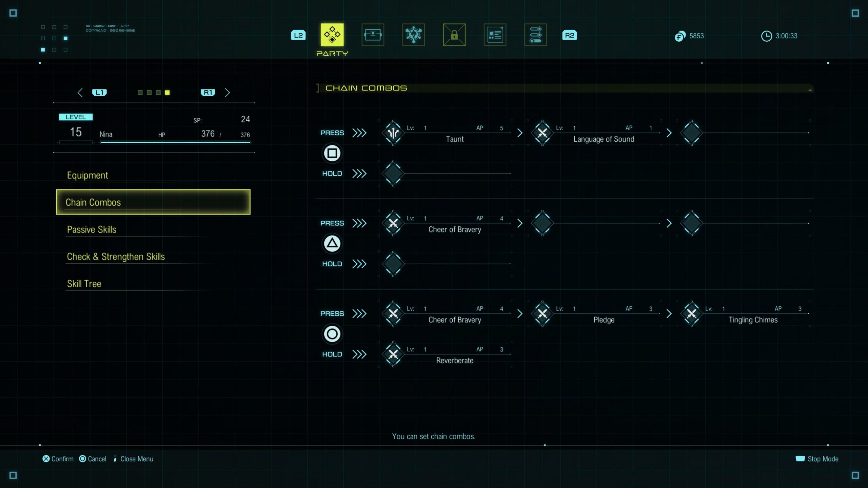Viewport: 868px width, 488px height.
Task: Select Cheer of Bravery icon in Circle row
Action: 393,314
